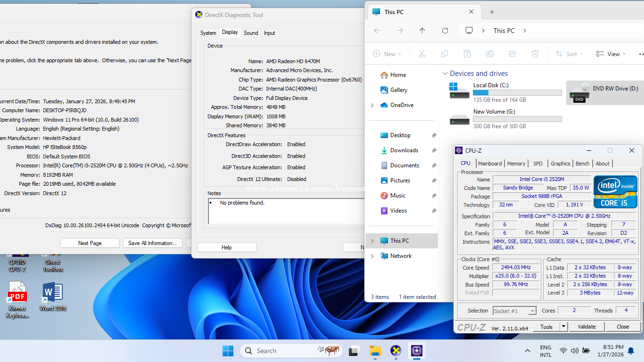The width and height of the screenshot is (644, 362).
Task: Collapse the Devices and drives group
Action: click(445, 74)
